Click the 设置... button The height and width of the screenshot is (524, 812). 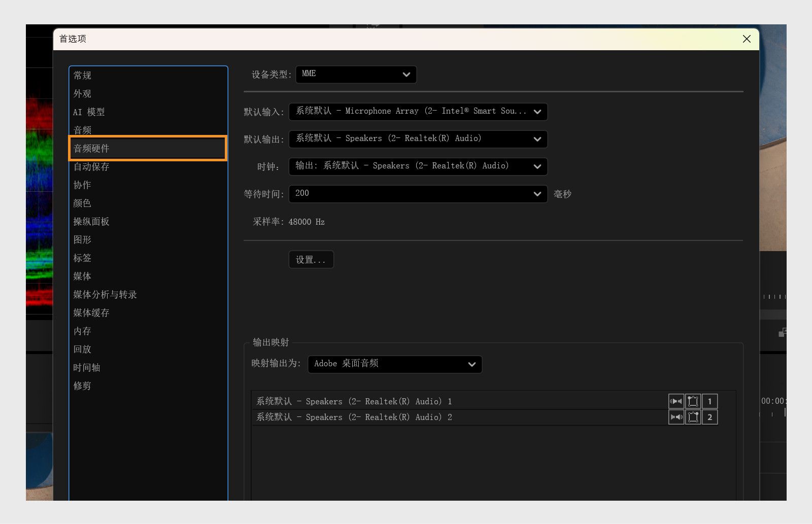311,259
